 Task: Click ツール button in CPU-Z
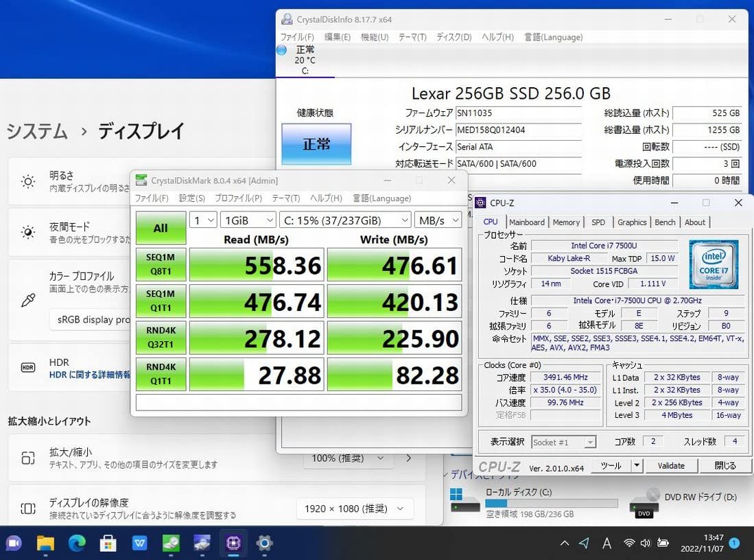tap(611, 465)
